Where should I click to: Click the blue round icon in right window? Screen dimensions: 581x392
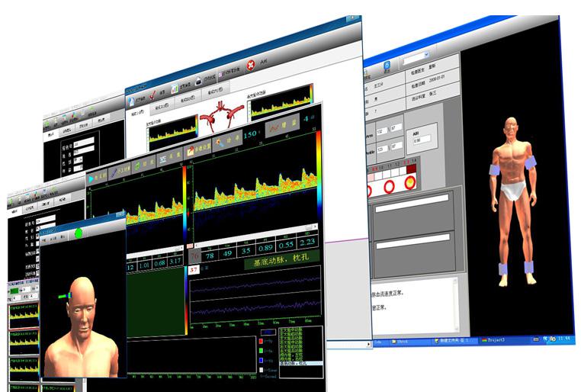tap(387, 66)
